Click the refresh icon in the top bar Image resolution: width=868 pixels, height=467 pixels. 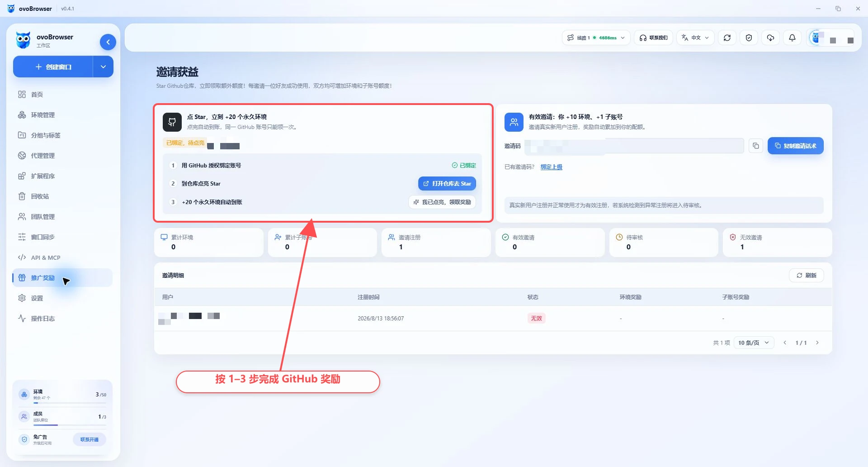[727, 38]
